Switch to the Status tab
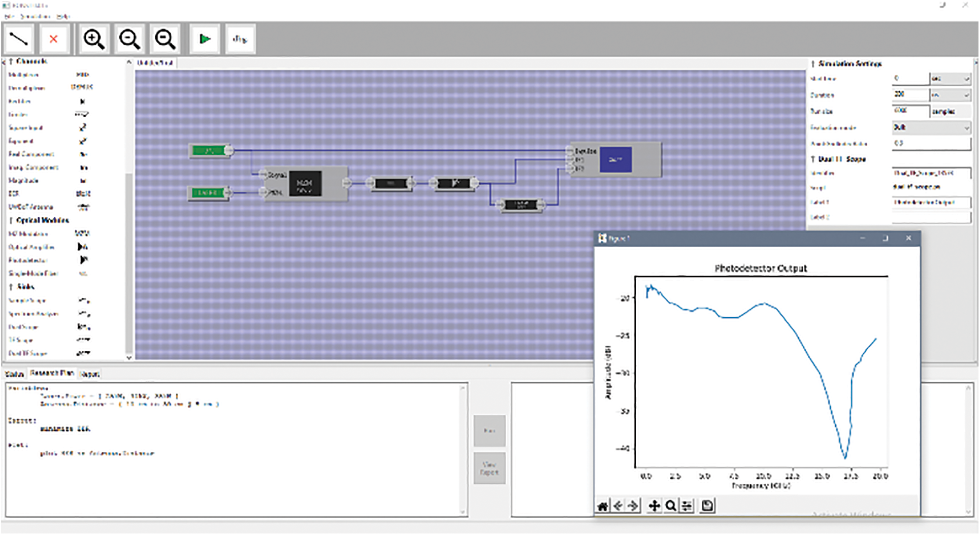Screen dimensions: 980x535 [x=14, y=374]
